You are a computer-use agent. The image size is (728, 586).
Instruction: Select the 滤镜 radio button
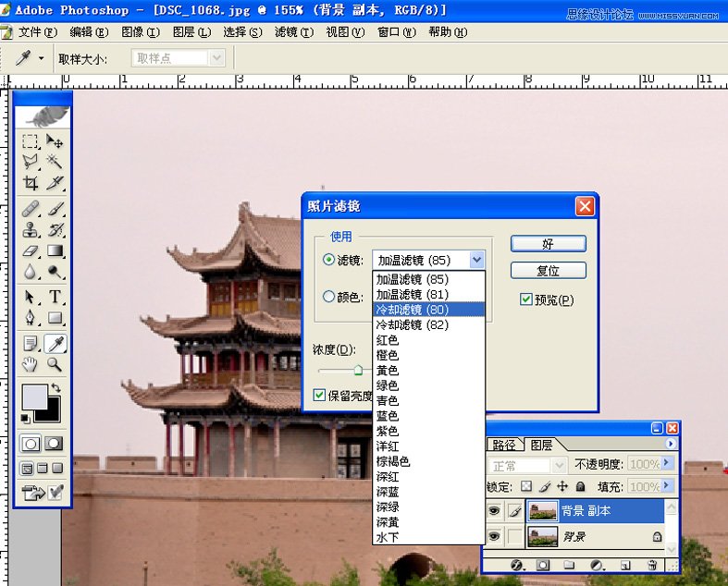tap(328, 260)
